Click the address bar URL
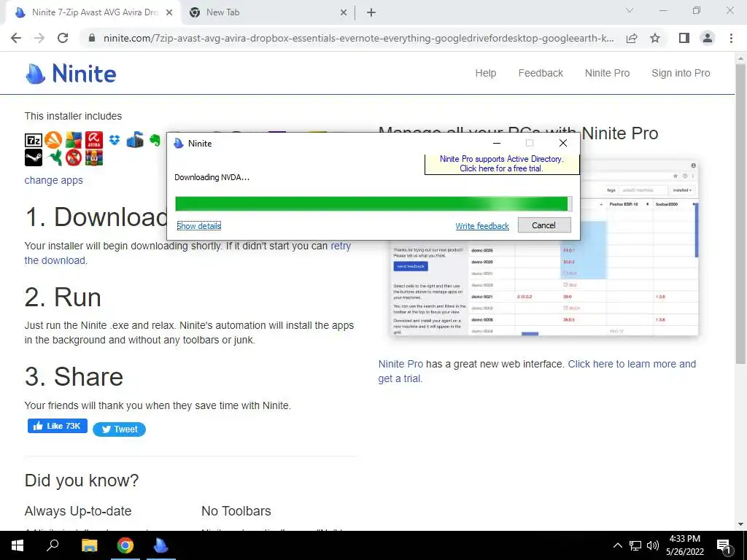The height and width of the screenshot is (560, 747). pos(358,38)
